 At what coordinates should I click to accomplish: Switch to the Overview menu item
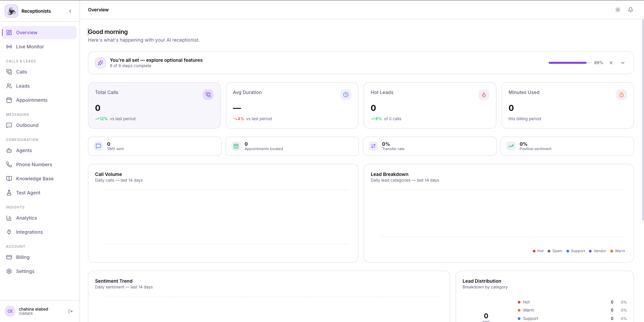coord(27,33)
